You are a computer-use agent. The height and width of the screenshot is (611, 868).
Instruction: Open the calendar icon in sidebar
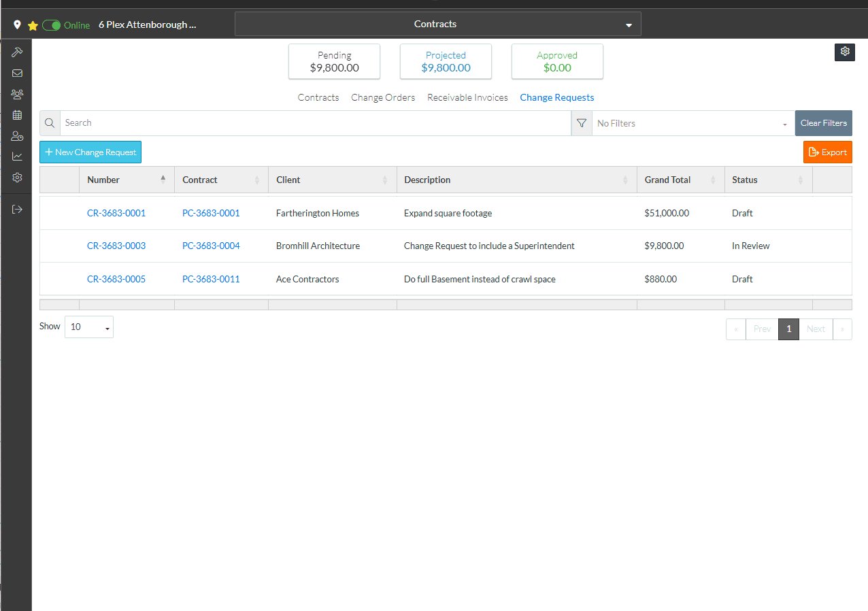tap(17, 115)
